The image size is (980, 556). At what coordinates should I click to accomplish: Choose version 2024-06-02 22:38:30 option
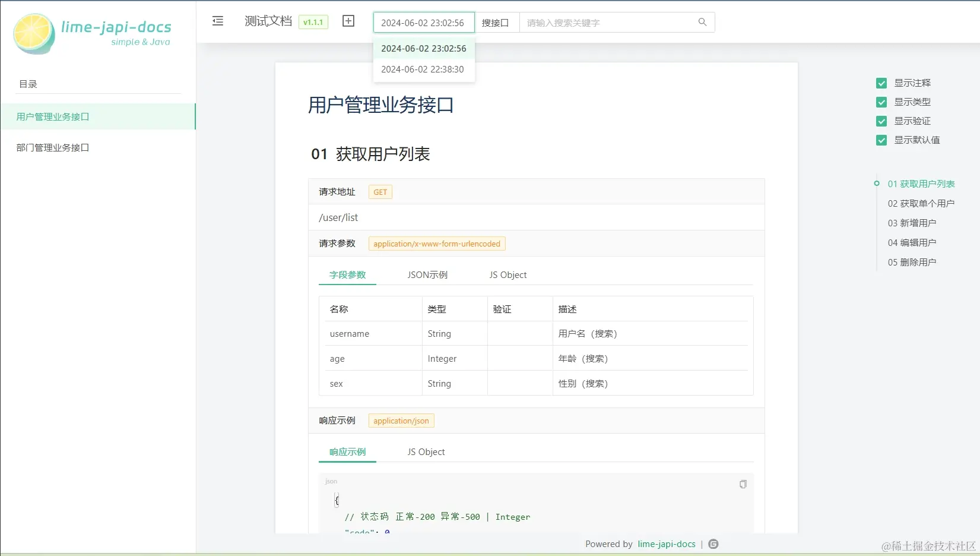click(424, 69)
